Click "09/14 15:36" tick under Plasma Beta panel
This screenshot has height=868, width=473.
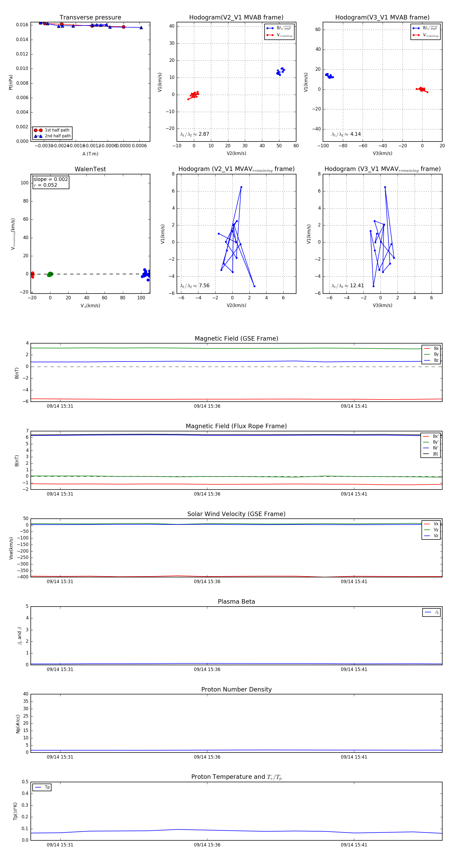[207, 669]
